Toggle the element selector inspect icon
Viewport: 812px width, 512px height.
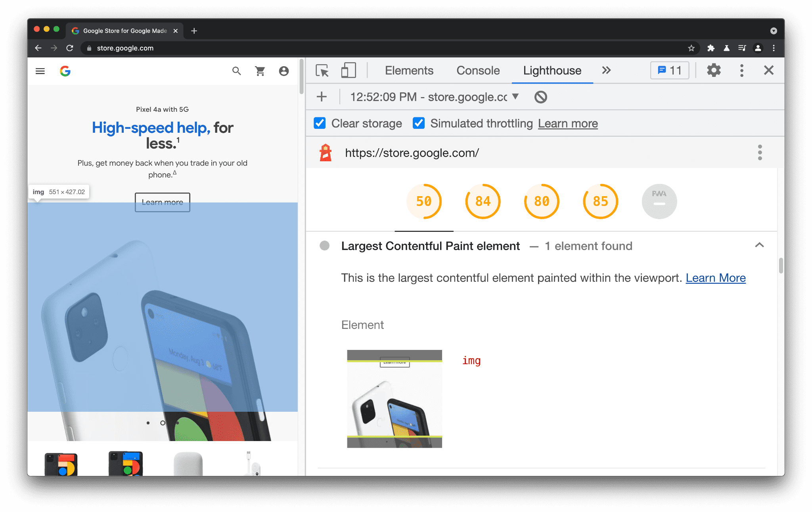click(x=324, y=70)
